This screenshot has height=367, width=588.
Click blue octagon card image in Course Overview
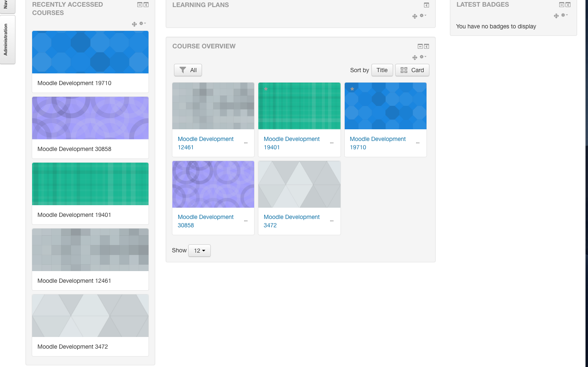tap(386, 106)
